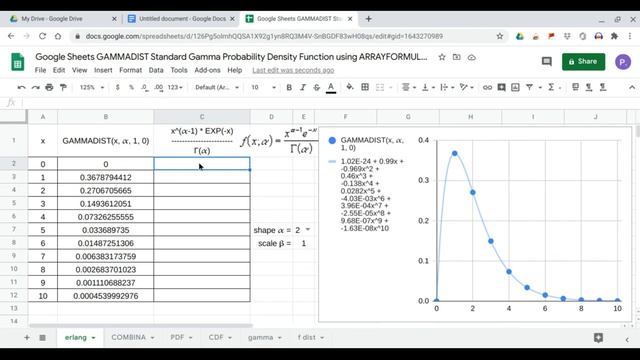Open the text color picker
Viewport: 640px width, 360px height.
pos(331,87)
